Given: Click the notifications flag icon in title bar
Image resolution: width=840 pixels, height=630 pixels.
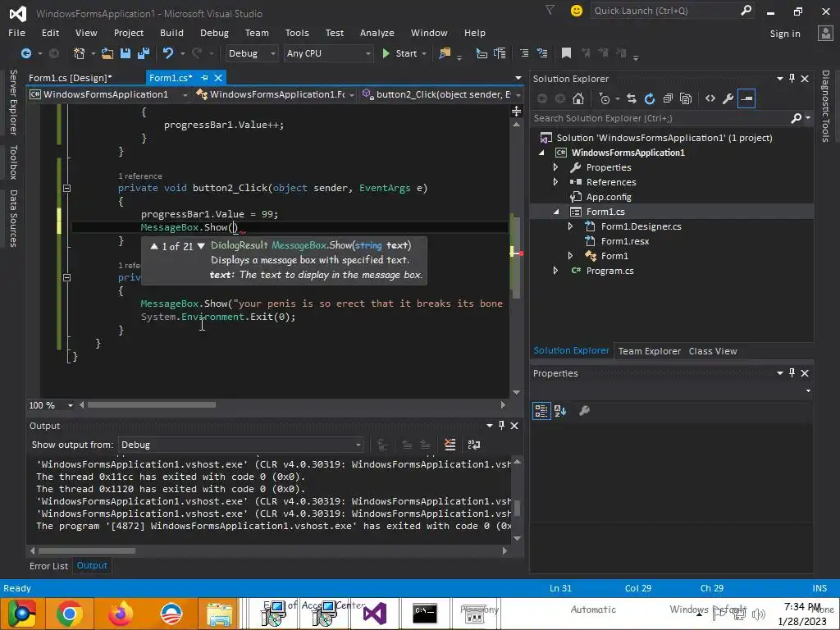Looking at the screenshot, I should pyautogui.click(x=550, y=10).
